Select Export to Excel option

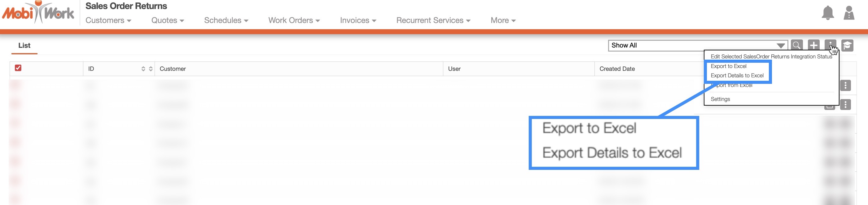(x=728, y=66)
